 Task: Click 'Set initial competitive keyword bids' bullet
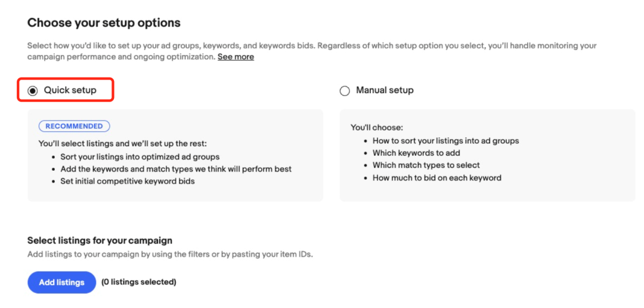127,181
